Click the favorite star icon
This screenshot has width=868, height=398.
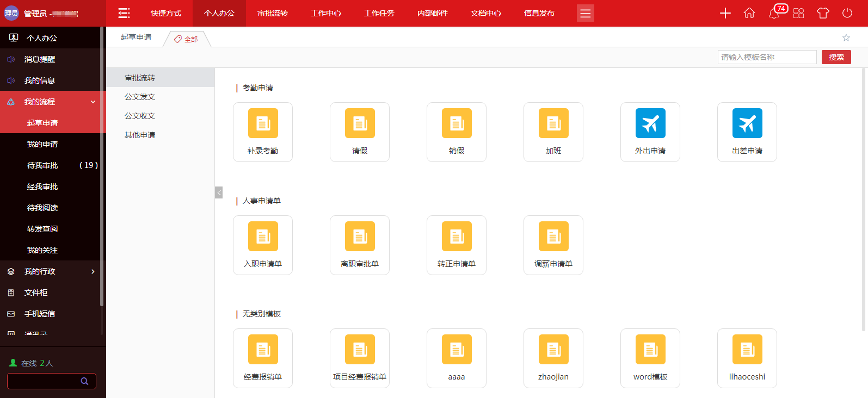tap(846, 38)
